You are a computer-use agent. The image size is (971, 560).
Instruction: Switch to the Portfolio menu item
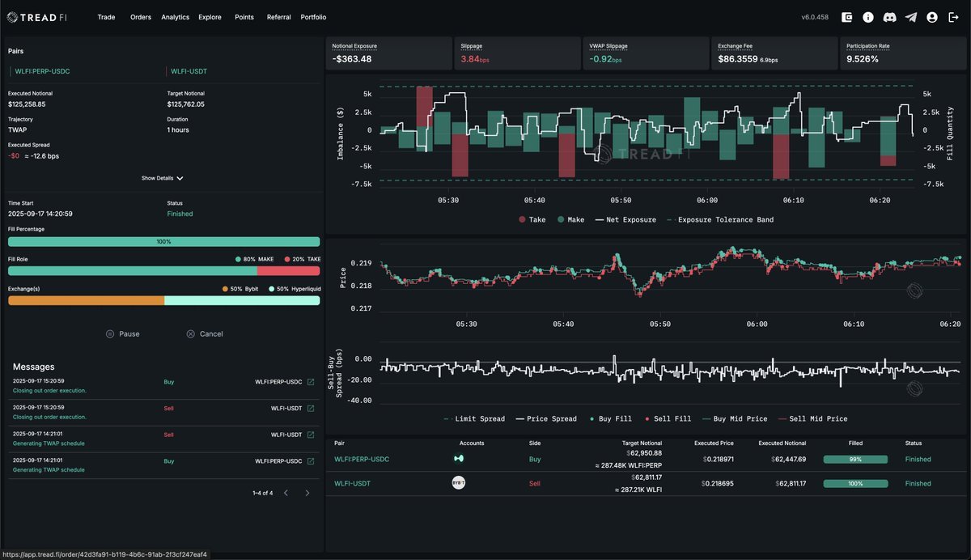coord(313,17)
